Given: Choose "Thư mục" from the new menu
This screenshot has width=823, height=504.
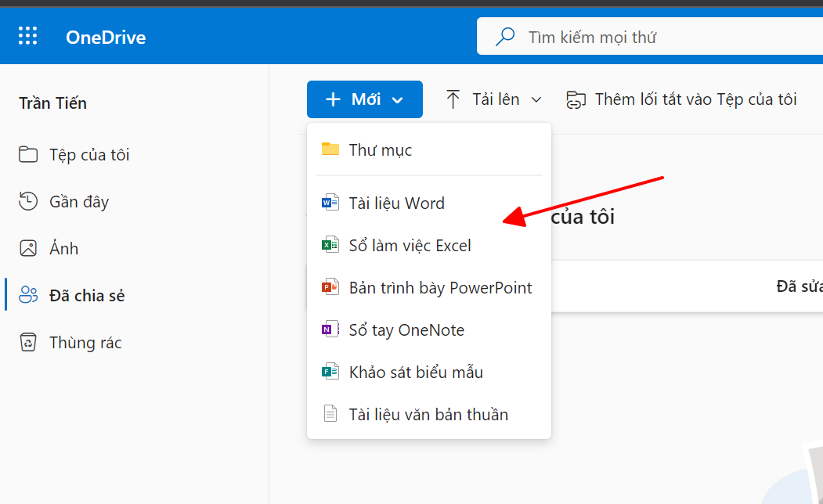Looking at the screenshot, I should point(429,150).
